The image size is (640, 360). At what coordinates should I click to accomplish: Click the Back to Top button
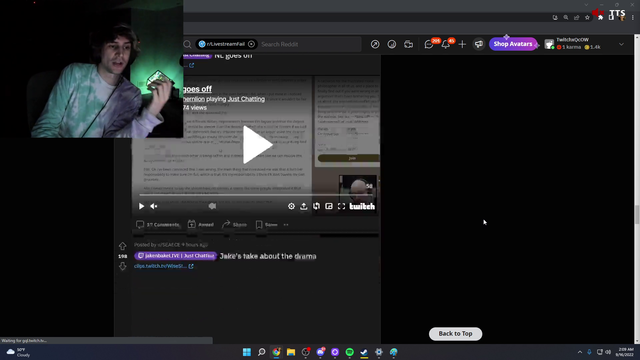[x=456, y=334]
